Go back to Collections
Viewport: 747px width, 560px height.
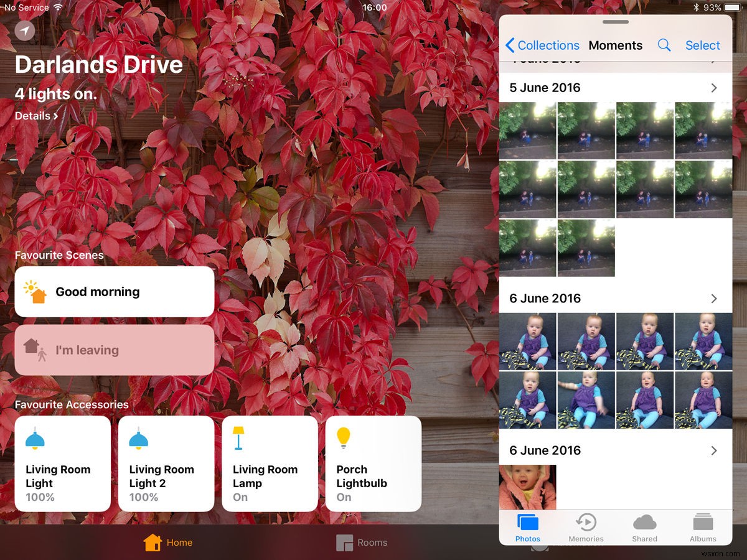coord(543,45)
